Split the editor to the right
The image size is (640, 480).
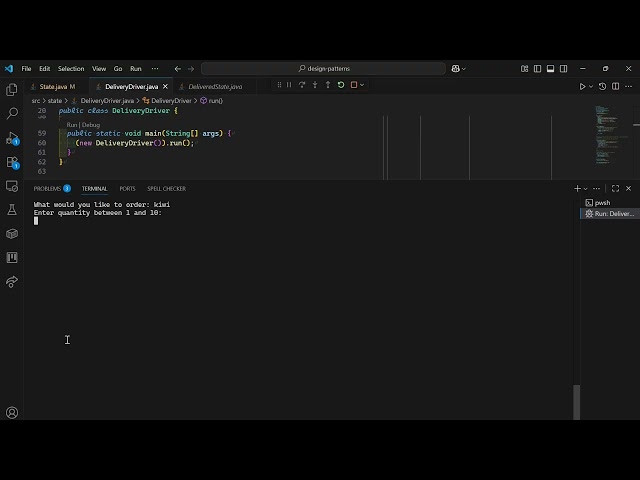click(616, 87)
